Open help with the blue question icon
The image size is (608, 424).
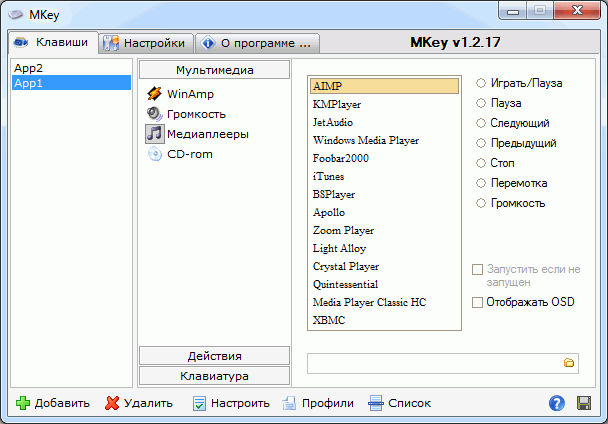556,403
